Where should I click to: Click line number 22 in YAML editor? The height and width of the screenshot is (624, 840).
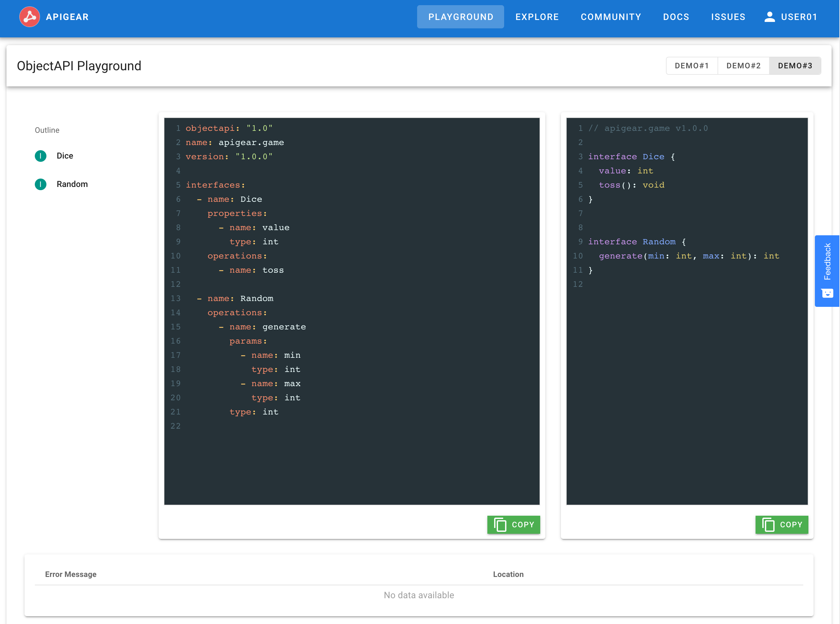tap(175, 426)
